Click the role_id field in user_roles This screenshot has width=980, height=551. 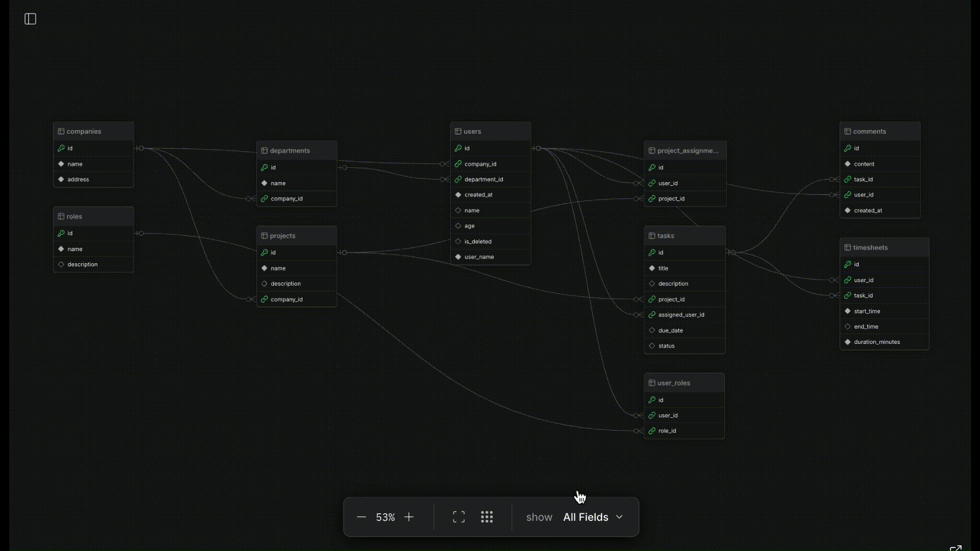(667, 431)
